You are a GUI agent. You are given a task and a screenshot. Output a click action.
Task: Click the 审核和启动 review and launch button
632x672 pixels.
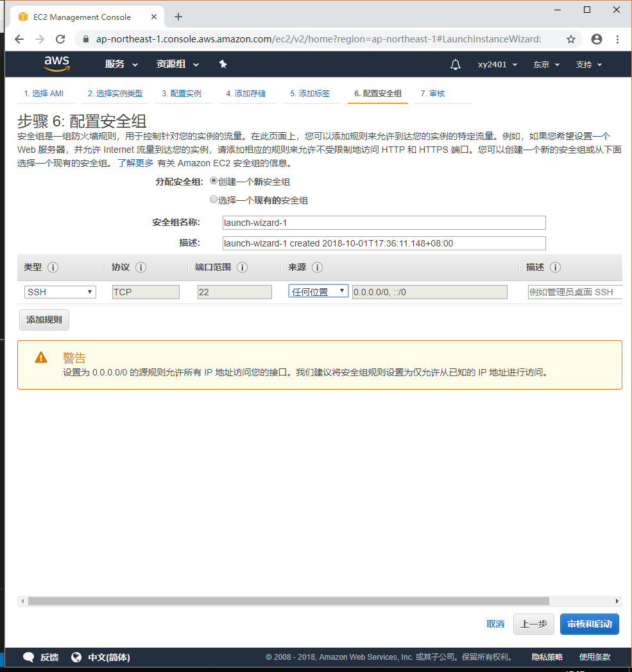[590, 624]
